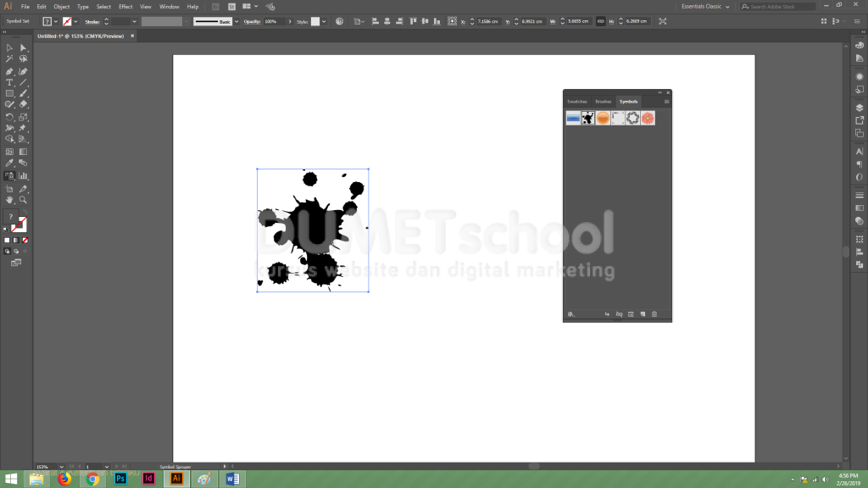Click Break Link to Symbol icon
The image size is (868, 488).
tap(619, 314)
